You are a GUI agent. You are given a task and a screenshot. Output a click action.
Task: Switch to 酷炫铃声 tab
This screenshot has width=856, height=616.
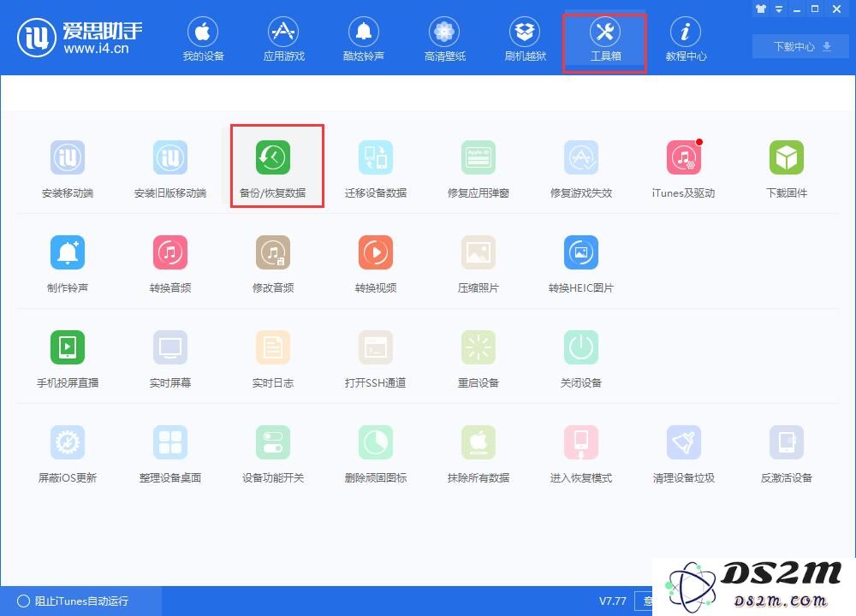364,38
